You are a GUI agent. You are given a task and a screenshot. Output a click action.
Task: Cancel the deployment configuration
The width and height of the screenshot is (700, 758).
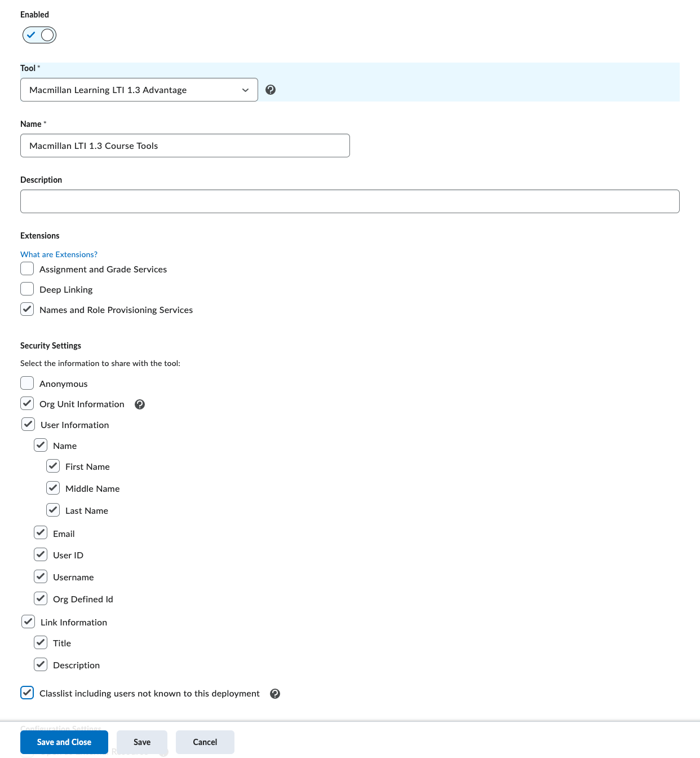pyautogui.click(x=205, y=742)
